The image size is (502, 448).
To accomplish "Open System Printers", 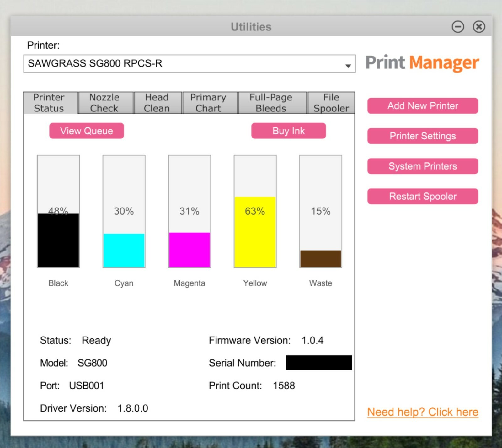I will pos(423,166).
